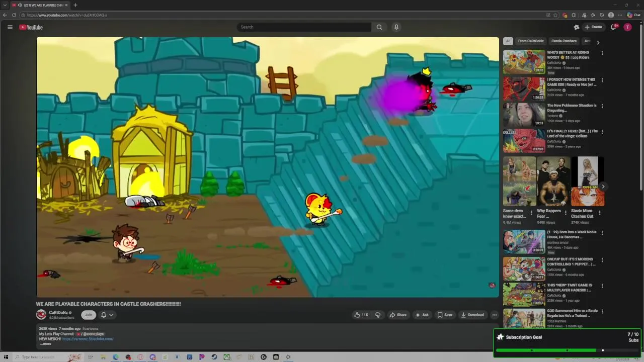Viewport: 644px width, 362px height.
Task: Open the cartoonz.3blackdot.com merch link
Action: 88,339
